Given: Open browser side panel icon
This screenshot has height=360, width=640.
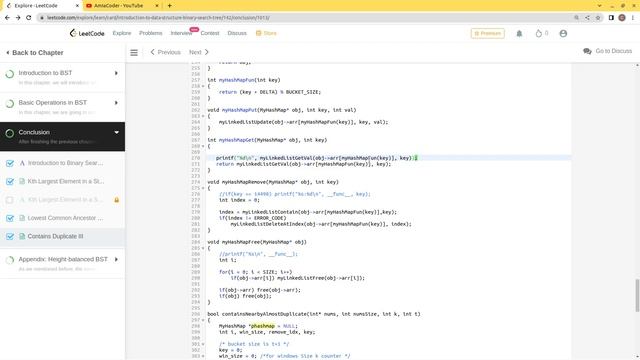Looking at the screenshot, I should tap(611, 18).
